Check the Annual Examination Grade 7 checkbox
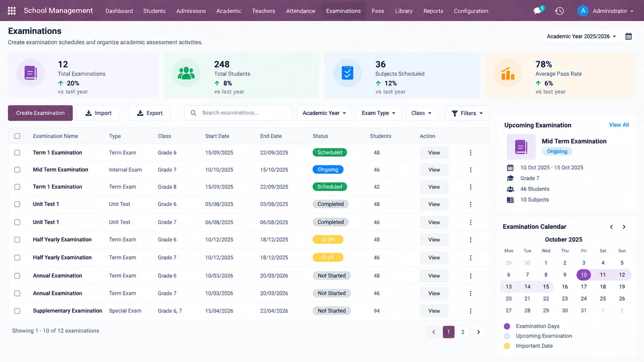 point(17,294)
